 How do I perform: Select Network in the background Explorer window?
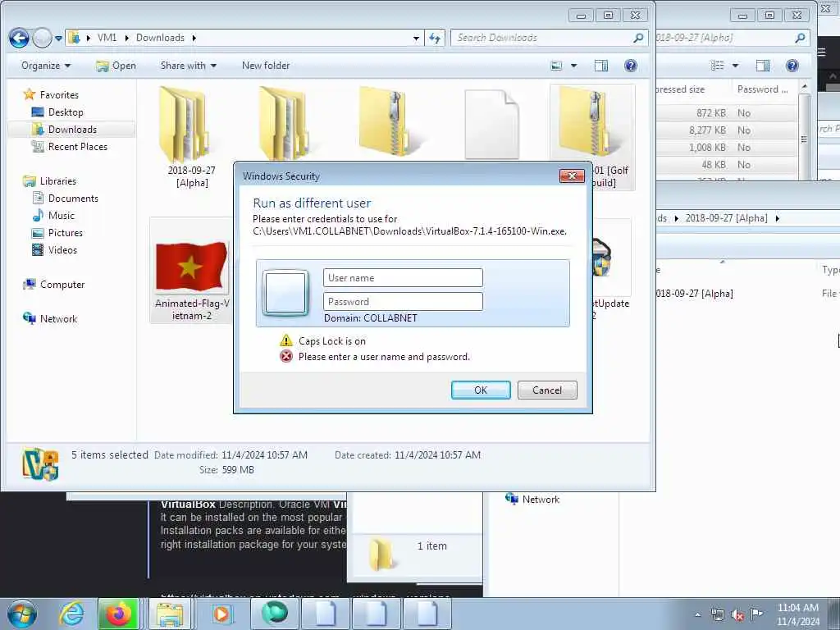(x=532, y=500)
